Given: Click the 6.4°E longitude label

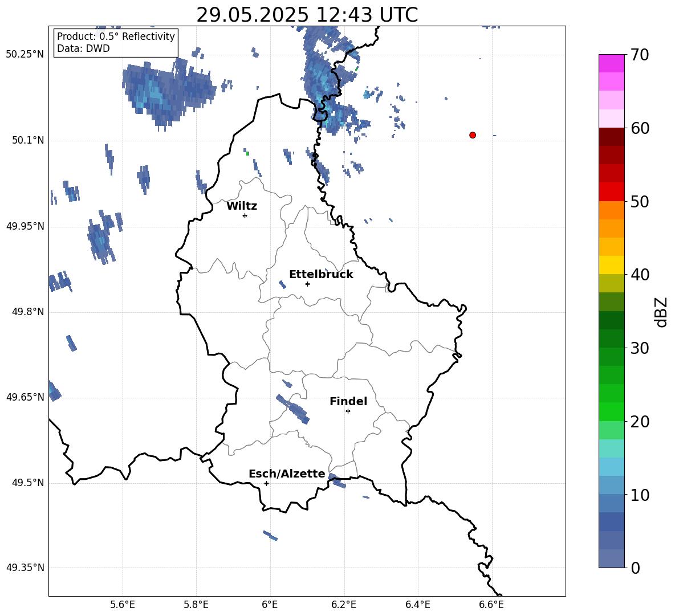Looking at the screenshot, I should coord(418,605).
